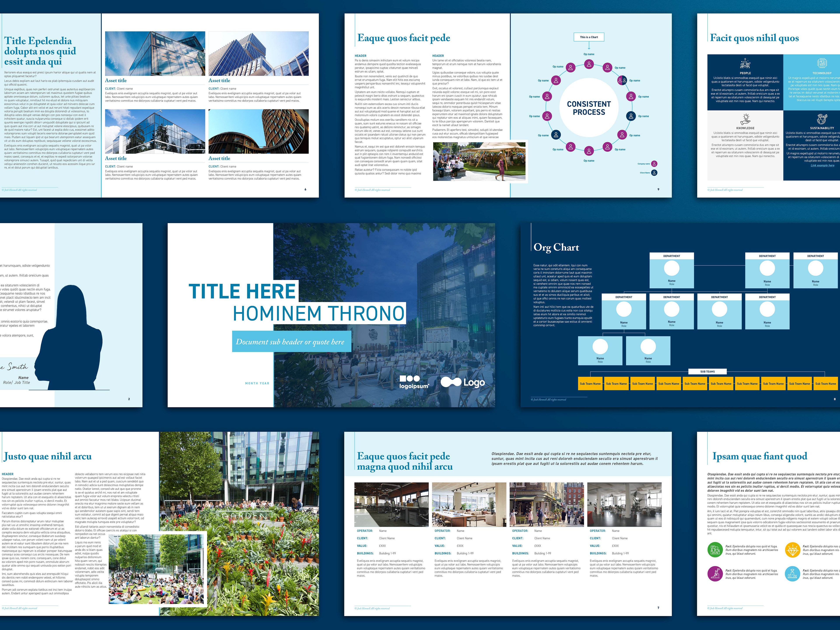The image size is (840, 630).
Task: Click the green team discussion fact icon
Action: (715, 550)
